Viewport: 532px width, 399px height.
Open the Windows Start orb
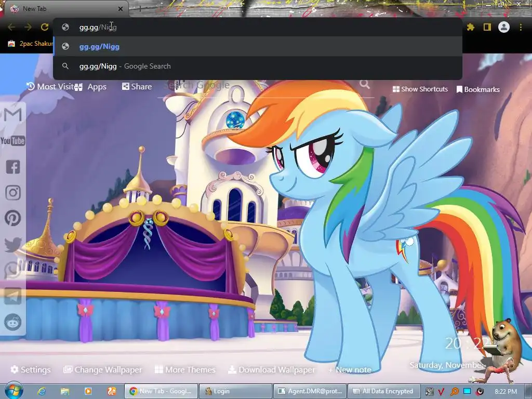tap(13, 391)
